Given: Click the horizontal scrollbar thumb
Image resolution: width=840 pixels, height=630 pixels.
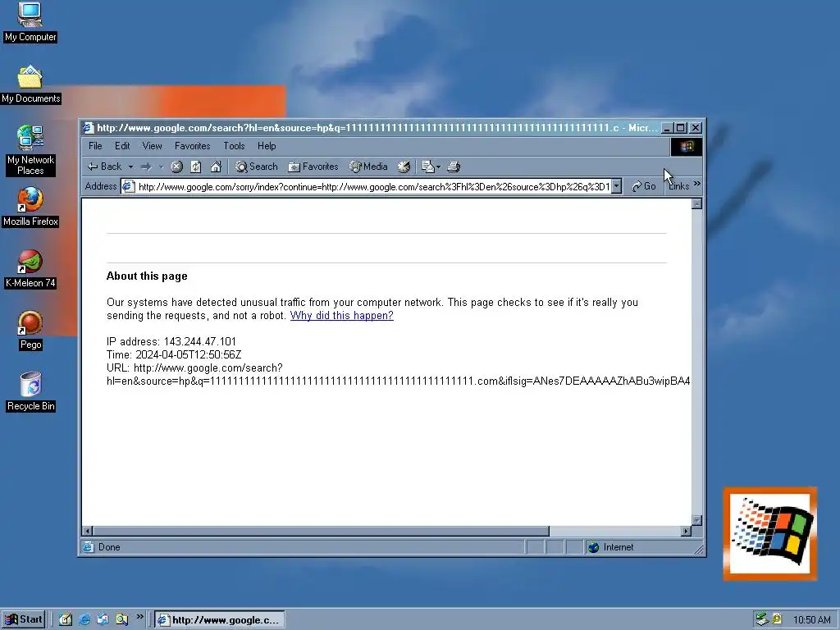Looking at the screenshot, I should (x=321, y=531).
